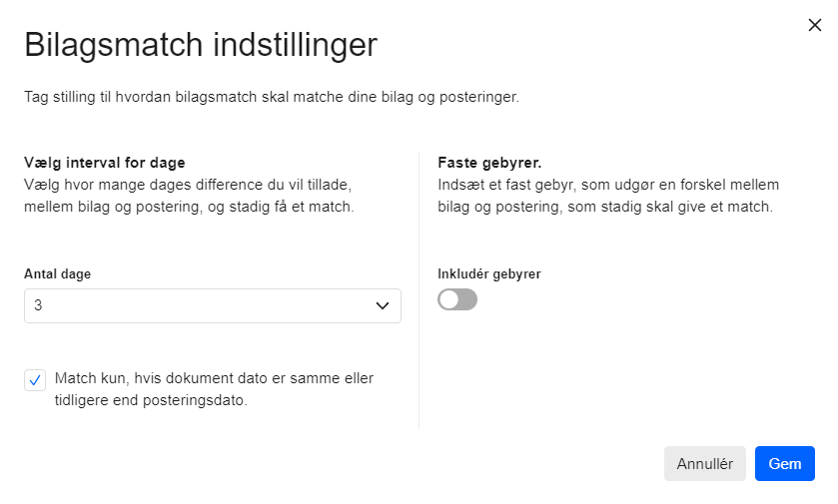The width and height of the screenshot is (838, 504).
Task: Click the chevron arrow in Antal dage field
Action: coord(383,306)
